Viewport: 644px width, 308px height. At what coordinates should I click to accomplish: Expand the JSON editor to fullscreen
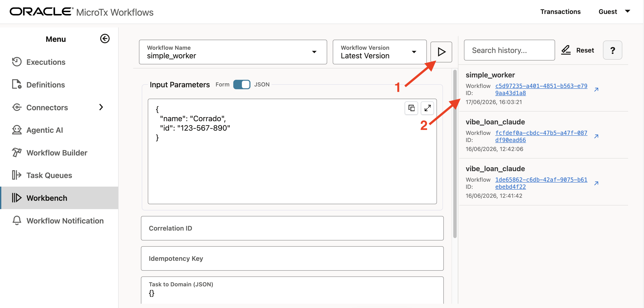point(427,108)
